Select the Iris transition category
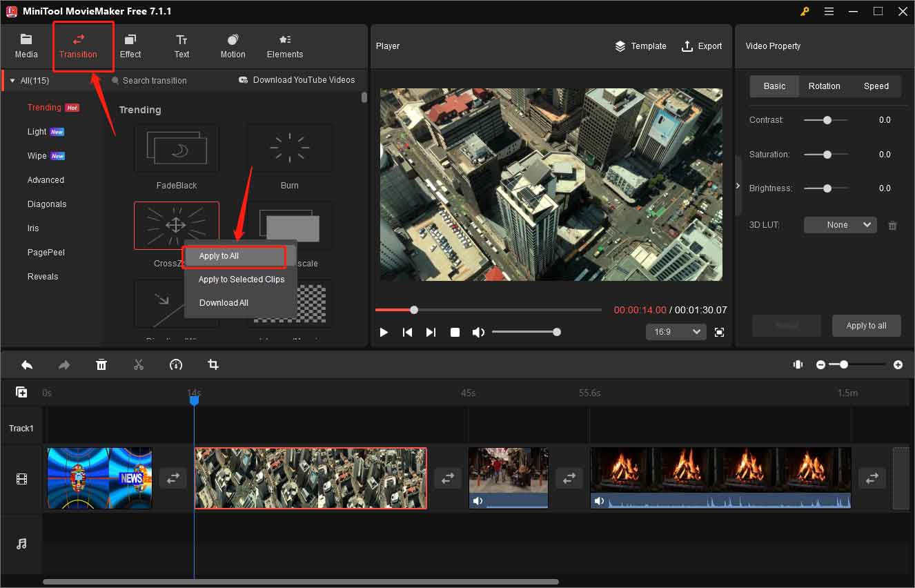The height and width of the screenshot is (588, 915). click(x=33, y=228)
